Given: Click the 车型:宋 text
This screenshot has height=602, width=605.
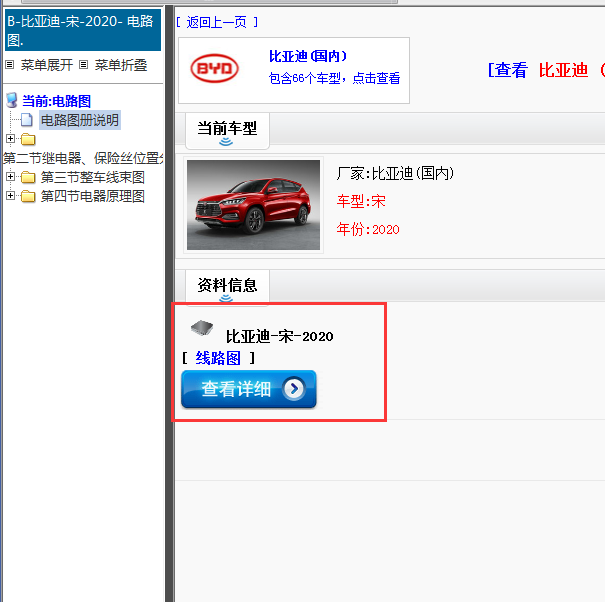Looking at the screenshot, I should click(x=361, y=201).
